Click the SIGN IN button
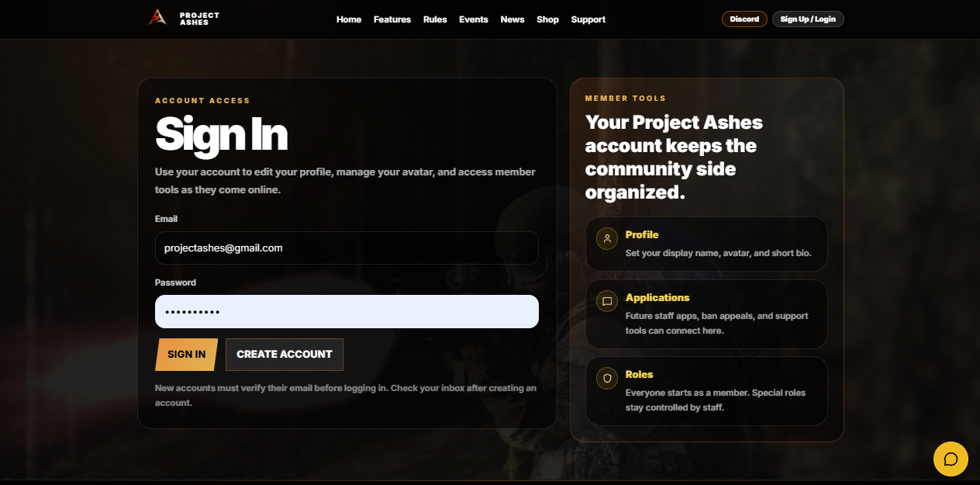This screenshot has height=485, width=980. point(187,355)
